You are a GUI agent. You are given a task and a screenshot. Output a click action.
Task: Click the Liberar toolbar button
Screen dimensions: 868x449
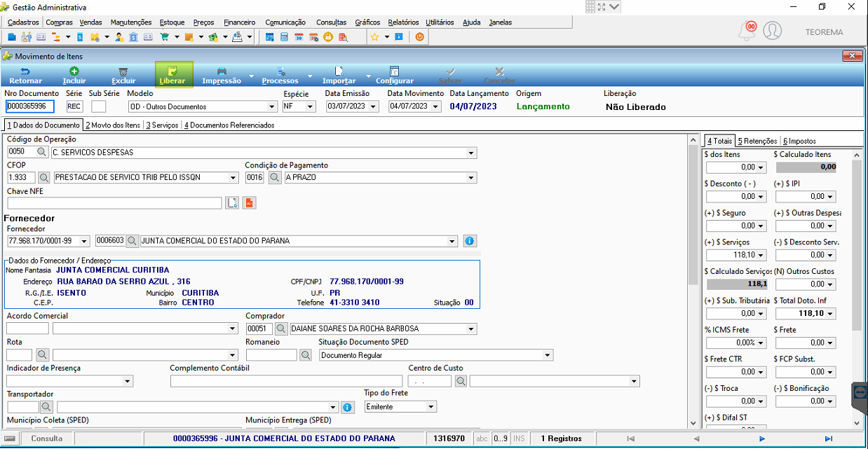point(172,75)
